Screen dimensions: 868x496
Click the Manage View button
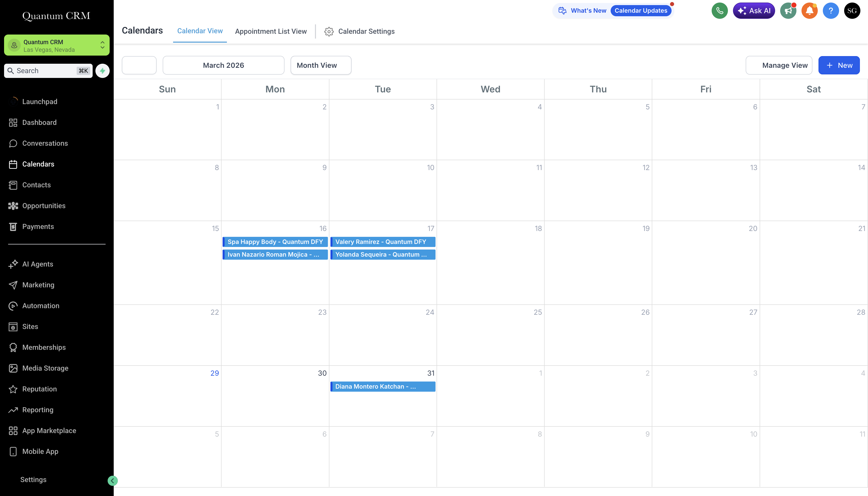click(x=778, y=65)
